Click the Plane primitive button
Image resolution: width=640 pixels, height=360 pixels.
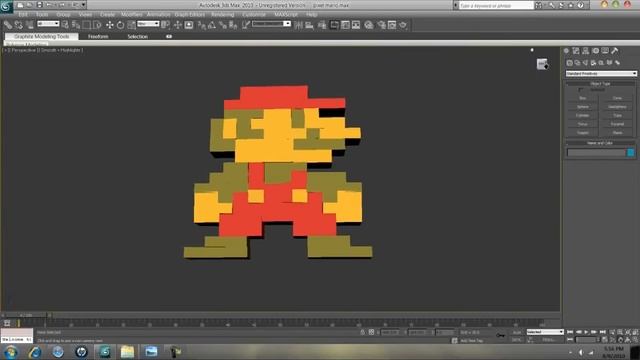coord(617,132)
